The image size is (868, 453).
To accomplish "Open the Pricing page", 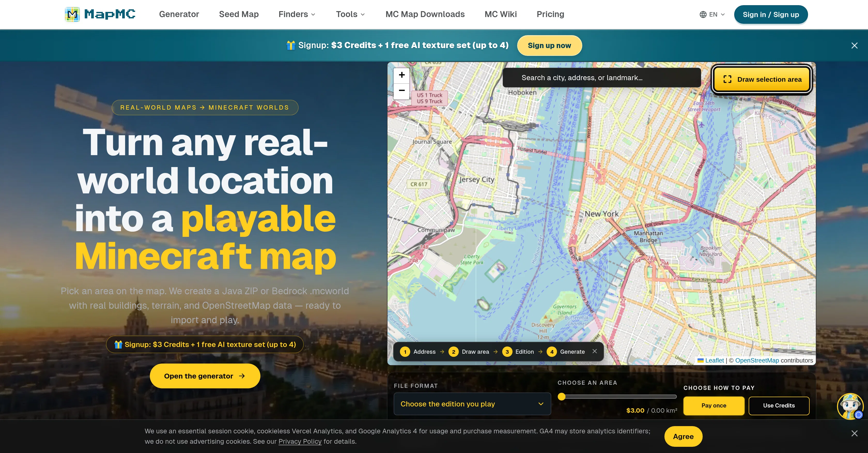I will [550, 14].
